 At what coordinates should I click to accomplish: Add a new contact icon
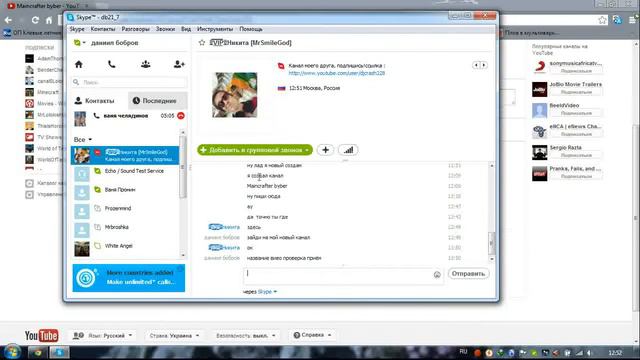[x=179, y=64]
